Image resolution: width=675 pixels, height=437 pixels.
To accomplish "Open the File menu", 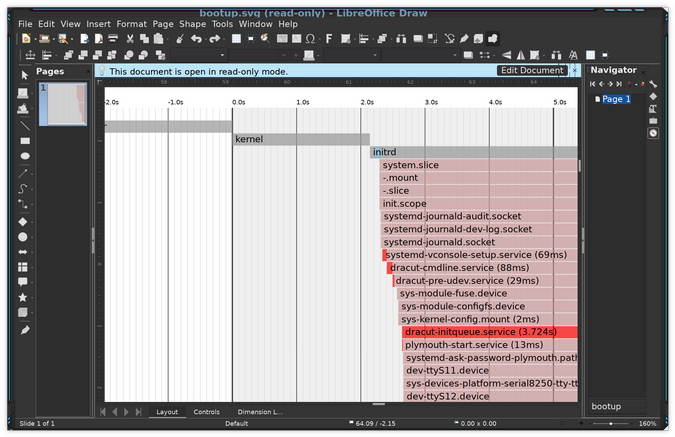I will coord(25,23).
